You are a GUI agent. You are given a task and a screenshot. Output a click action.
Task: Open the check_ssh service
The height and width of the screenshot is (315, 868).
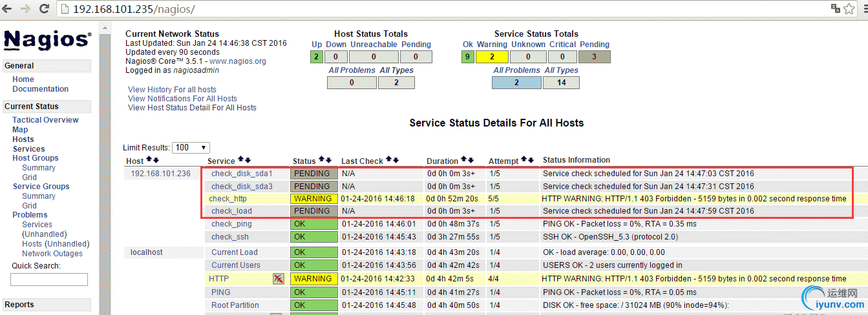pos(230,237)
